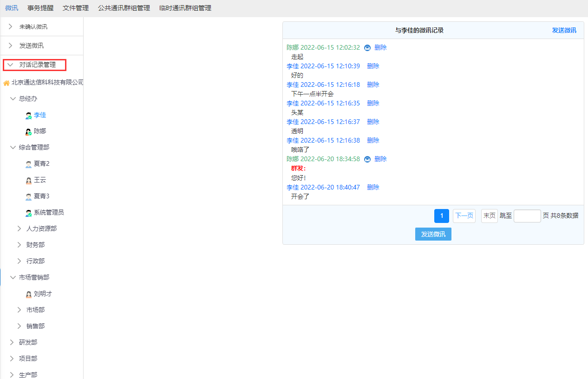Image resolution: width=588 pixels, height=379 pixels.
Task: Open the 事务提醒 tab
Action: pos(40,8)
